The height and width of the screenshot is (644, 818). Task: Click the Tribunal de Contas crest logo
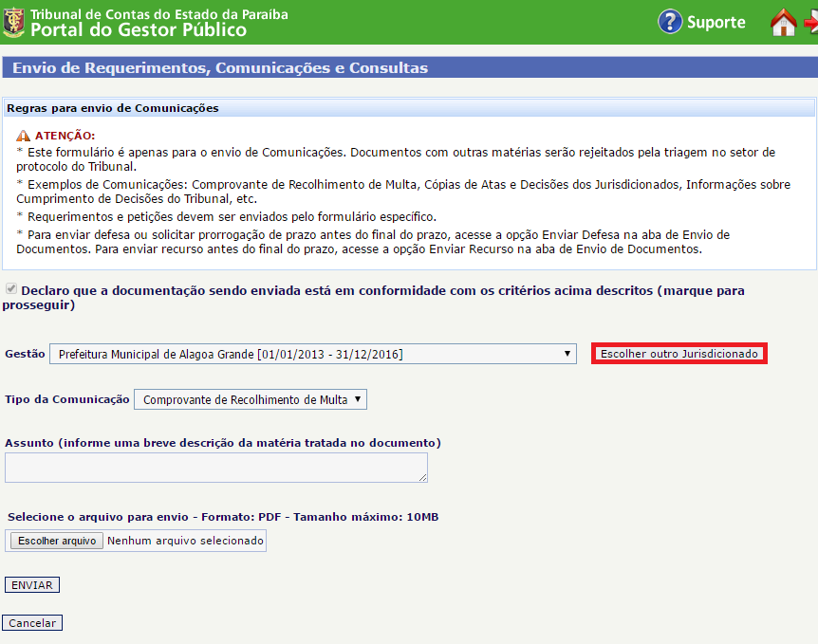[14, 22]
